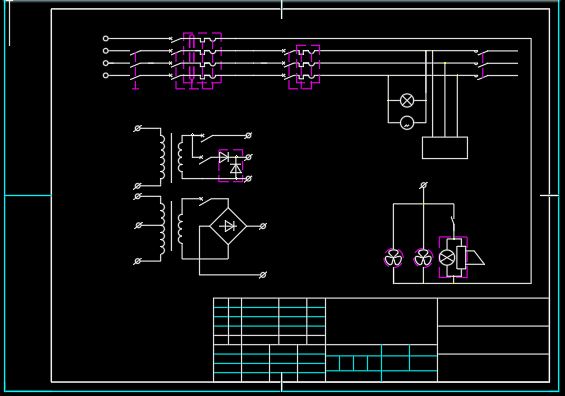This screenshot has height=396, width=565.
Task: Select the lower diode in the dashed box
Action: point(236,169)
